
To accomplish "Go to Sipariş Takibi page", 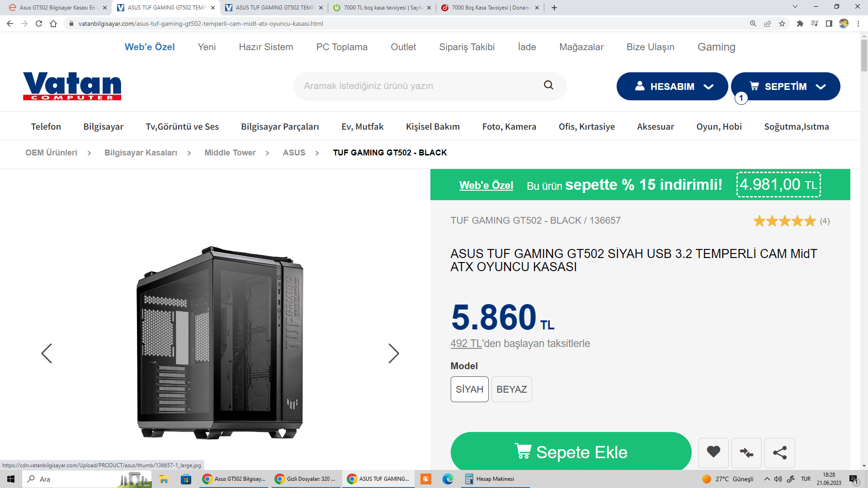I will (x=467, y=47).
